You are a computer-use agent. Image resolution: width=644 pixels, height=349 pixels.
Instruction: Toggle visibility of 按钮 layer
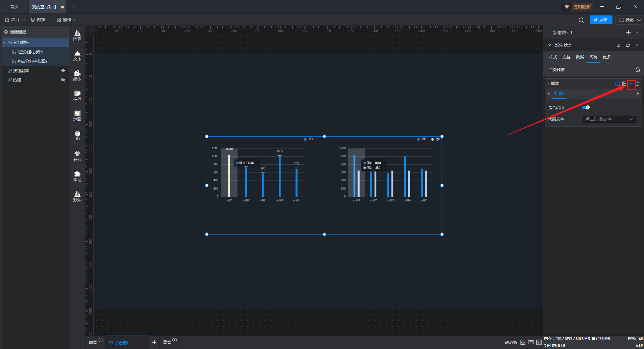tap(63, 80)
